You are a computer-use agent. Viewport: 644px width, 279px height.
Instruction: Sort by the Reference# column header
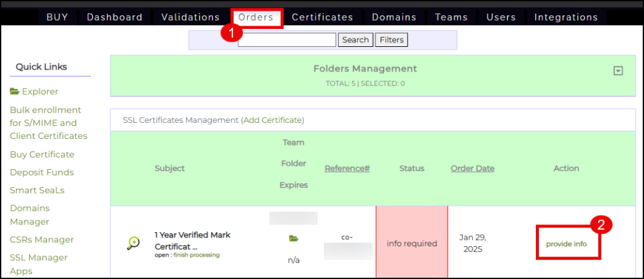tap(346, 168)
